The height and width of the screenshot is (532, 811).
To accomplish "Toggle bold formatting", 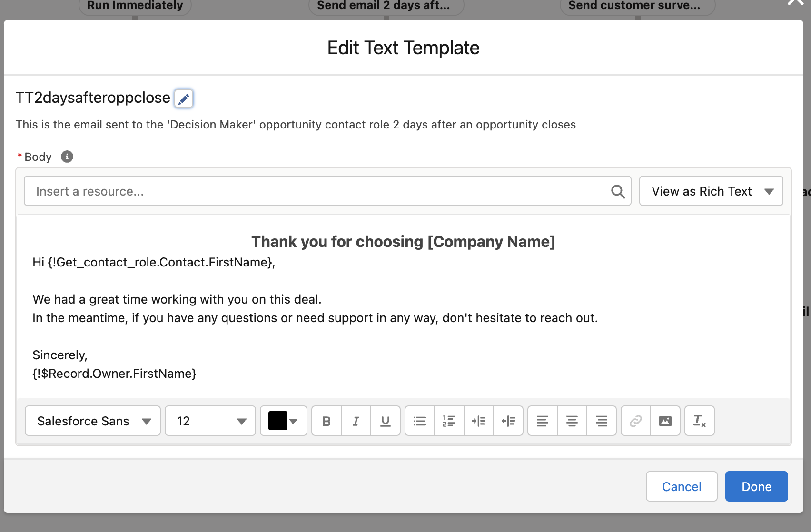I will 326,421.
